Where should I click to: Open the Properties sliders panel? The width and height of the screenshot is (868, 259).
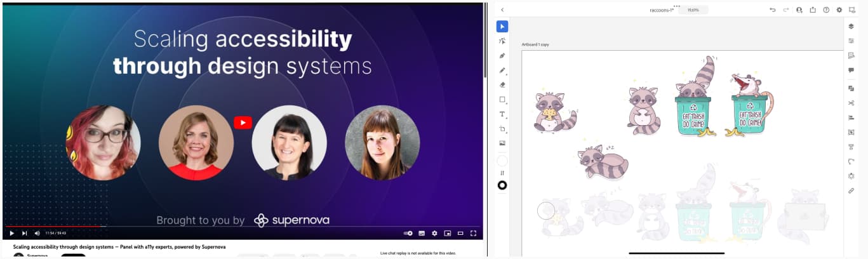(x=851, y=41)
